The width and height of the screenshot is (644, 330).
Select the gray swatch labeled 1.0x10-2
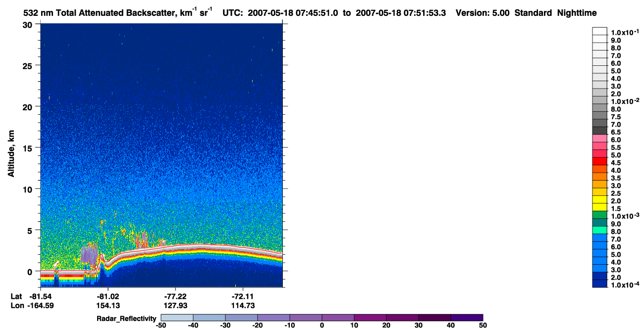[x=600, y=100]
